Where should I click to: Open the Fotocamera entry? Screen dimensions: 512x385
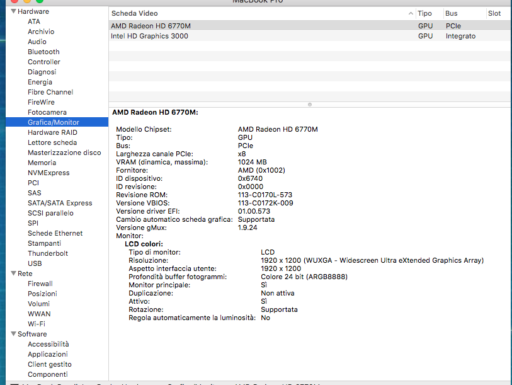[47, 112]
